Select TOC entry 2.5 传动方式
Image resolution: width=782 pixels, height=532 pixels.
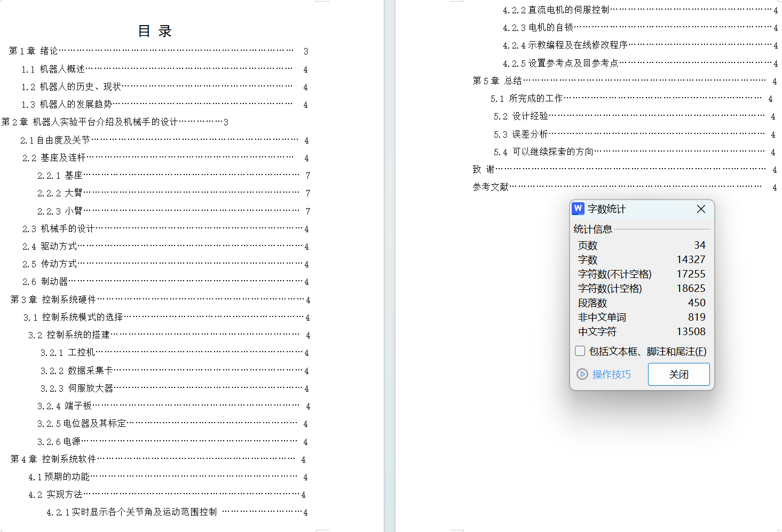coord(165,264)
